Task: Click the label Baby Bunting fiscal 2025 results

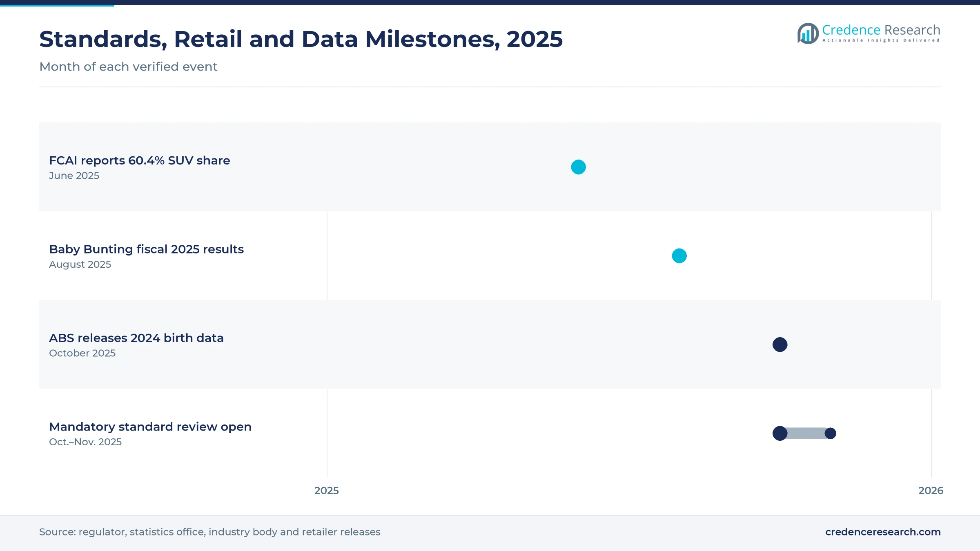Action: click(x=146, y=249)
